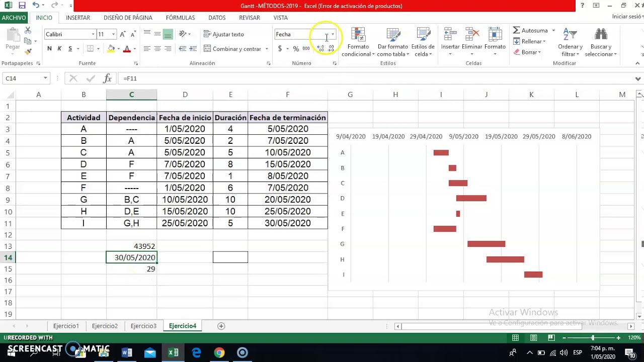Click the Copy icon in Portapapeles
The height and width of the screenshot is (362, 644).
28,41
